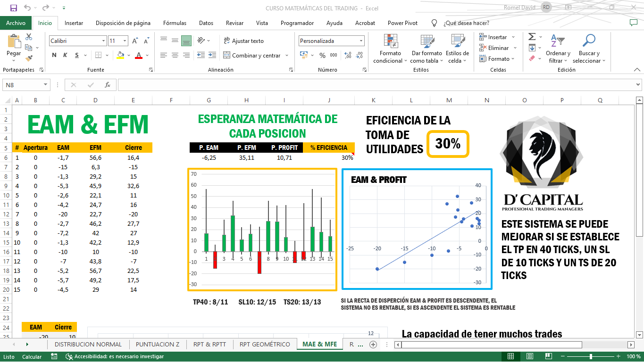Open Estilos de celda gallery
This screenshot has width=644, height=362.
(x=457, y=49)
